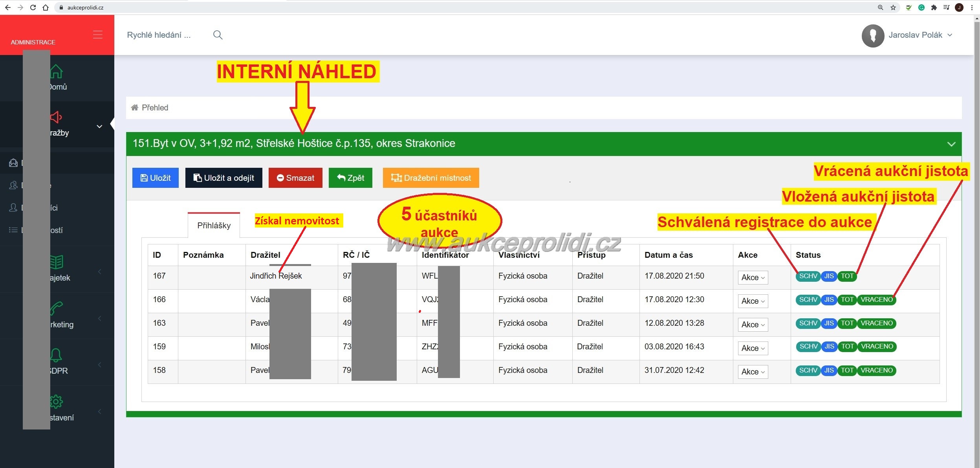Toggle the sidebar hamburger menu icon
Viewport: 980px width, 468px height.
(98, 35)
